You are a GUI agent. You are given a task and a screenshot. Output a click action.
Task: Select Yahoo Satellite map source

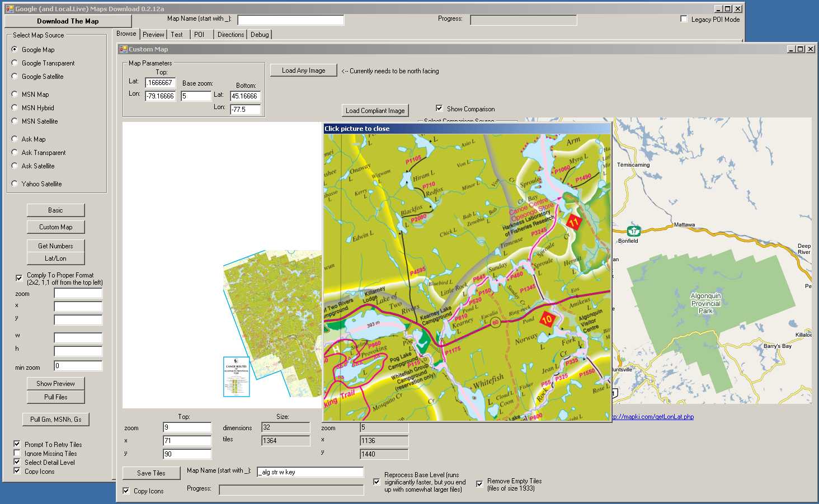15,183
